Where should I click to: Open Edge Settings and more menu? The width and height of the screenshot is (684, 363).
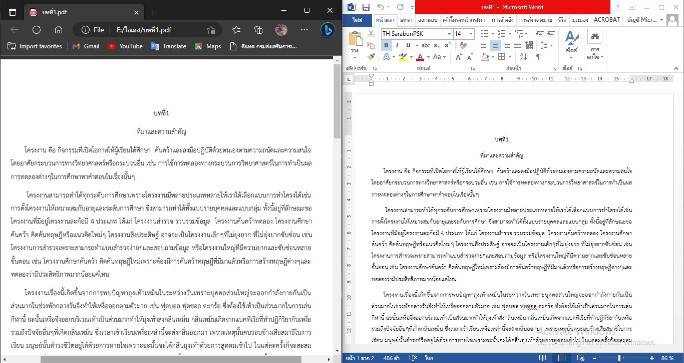pyautogui.click(x=304, y=30)
